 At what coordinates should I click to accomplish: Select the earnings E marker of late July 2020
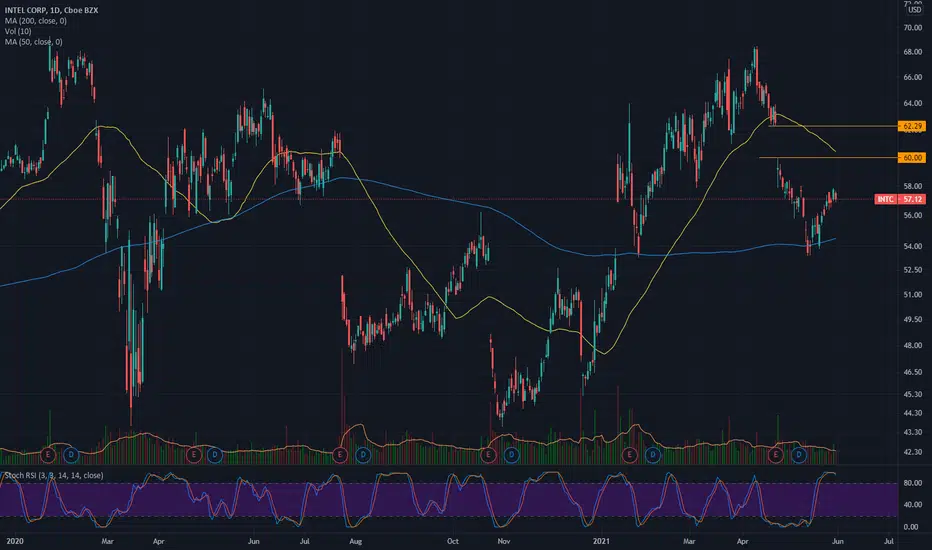pyautogui.click(x=339, y=455)
